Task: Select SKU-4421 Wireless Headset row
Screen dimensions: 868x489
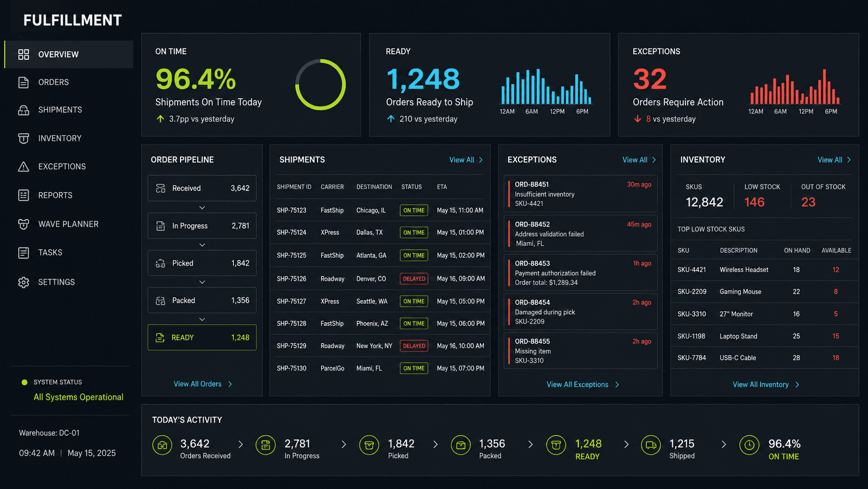Action: pos(764,270)
